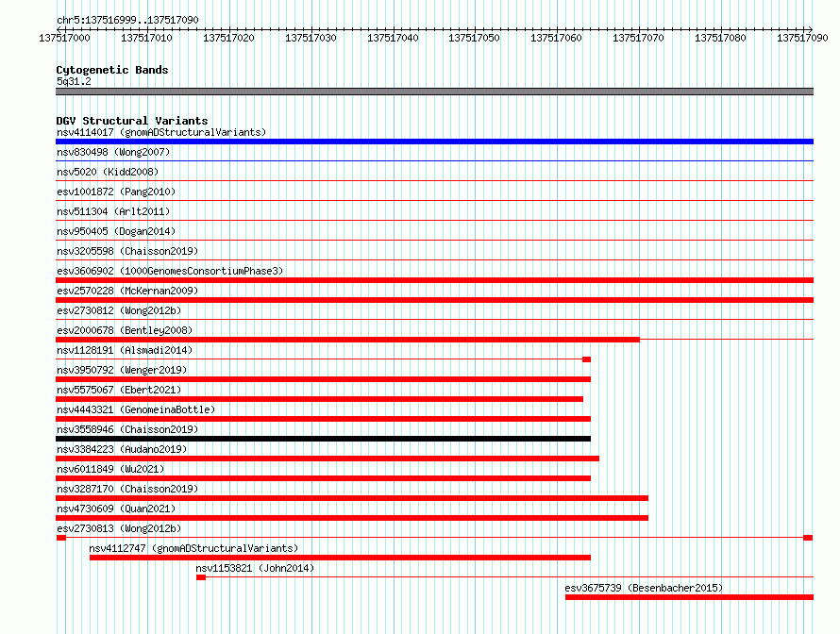Click ruler position 137517080
The height and width of the screenshot is (634, 840).
720,38
